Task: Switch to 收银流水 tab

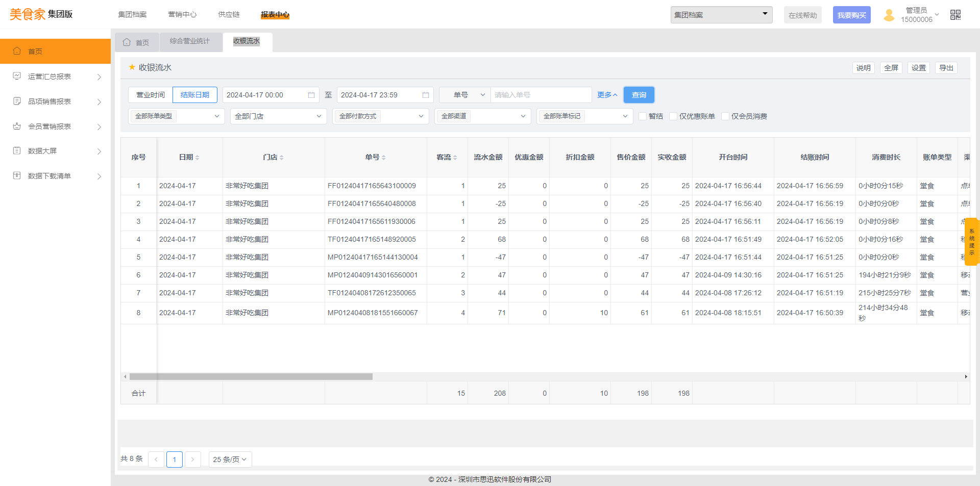Action: point(247,41)
